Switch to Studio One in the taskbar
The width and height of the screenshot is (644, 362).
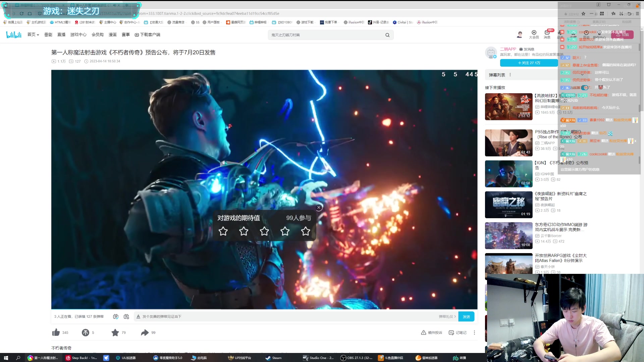(x=318, y=358)
